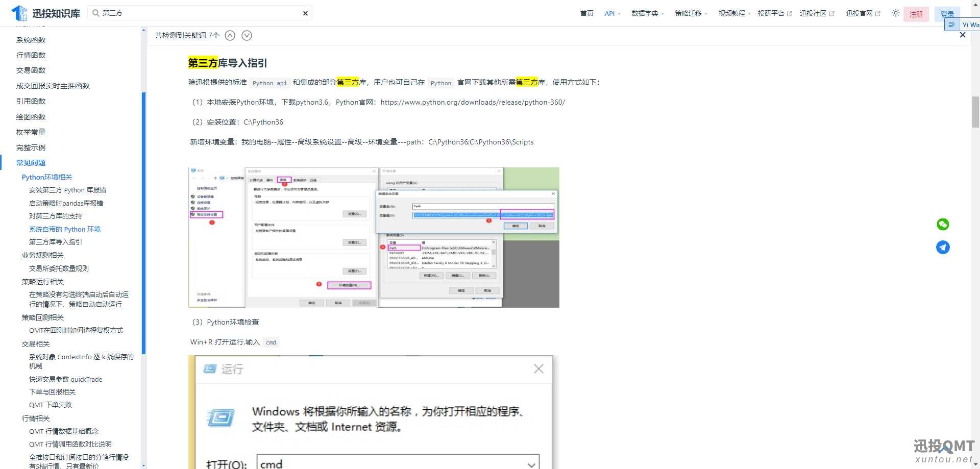Open 下单与回报相关 entry
This screenshot has width=980, height=469.
pos(53,392)
